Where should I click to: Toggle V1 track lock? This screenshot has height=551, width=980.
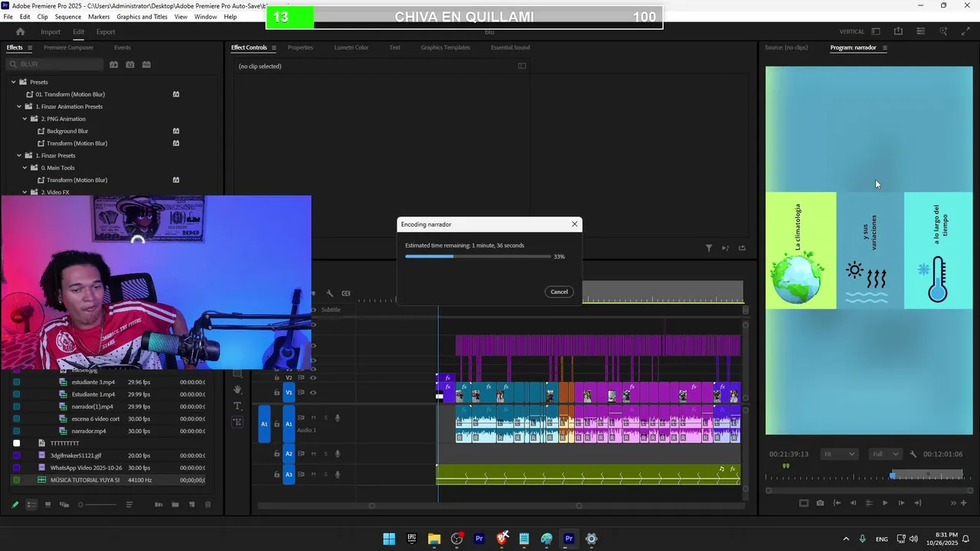coord(276,393)
